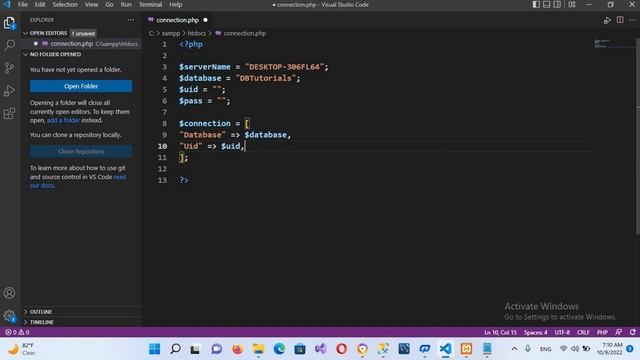This screenshot has height=360, width=640.
Task: Click the unsaved dot on connection.php tab
Action: point(205,20)
